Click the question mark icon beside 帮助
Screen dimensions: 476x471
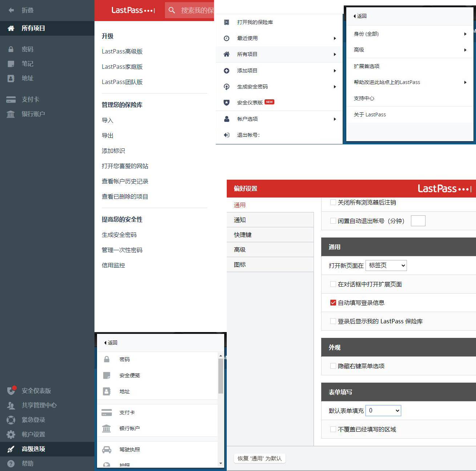[11, 464]
